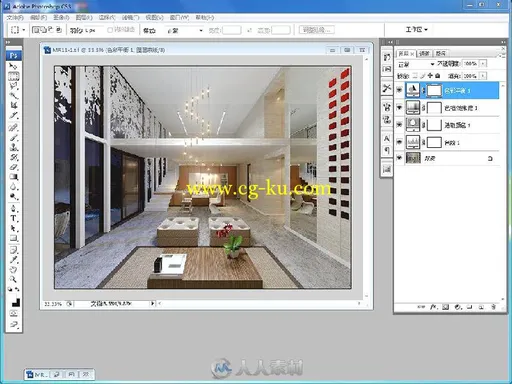Select the Blur tool
This screenshot has height=384, width=512.
(13, 186)
